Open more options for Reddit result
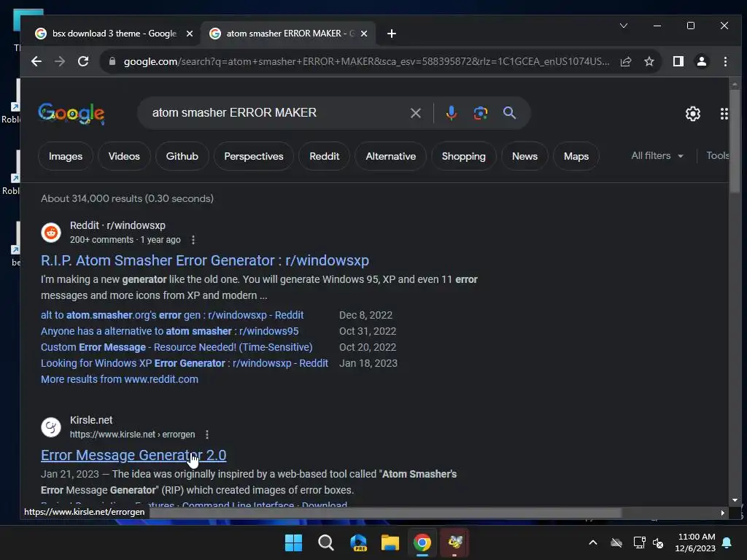The image size is (747, 560). tap(193, 240)
